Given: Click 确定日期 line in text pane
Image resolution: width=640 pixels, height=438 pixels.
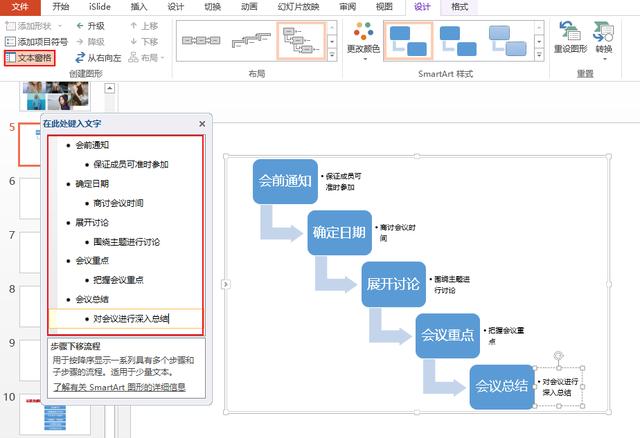Looking at the screenshot, I should click(92, 184).
